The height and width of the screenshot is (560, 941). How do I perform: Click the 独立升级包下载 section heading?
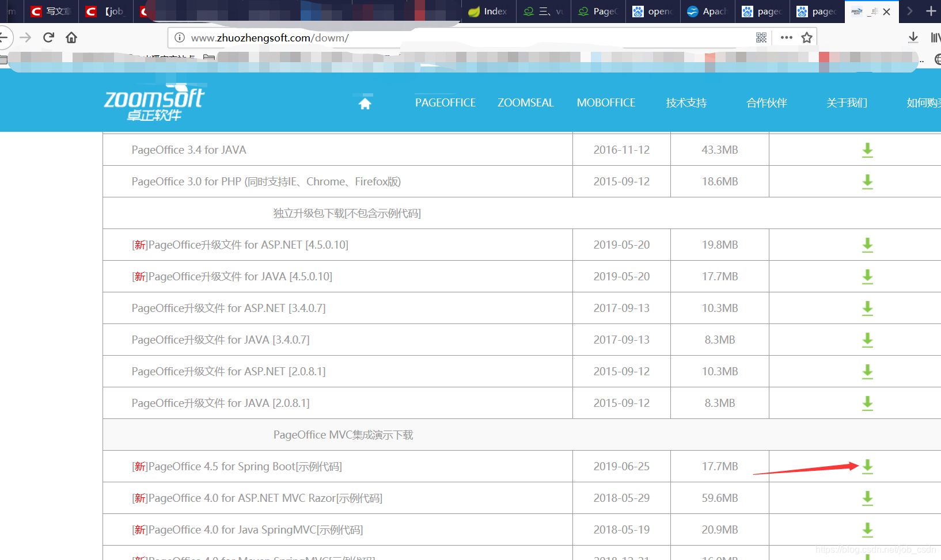pos(347,213)
